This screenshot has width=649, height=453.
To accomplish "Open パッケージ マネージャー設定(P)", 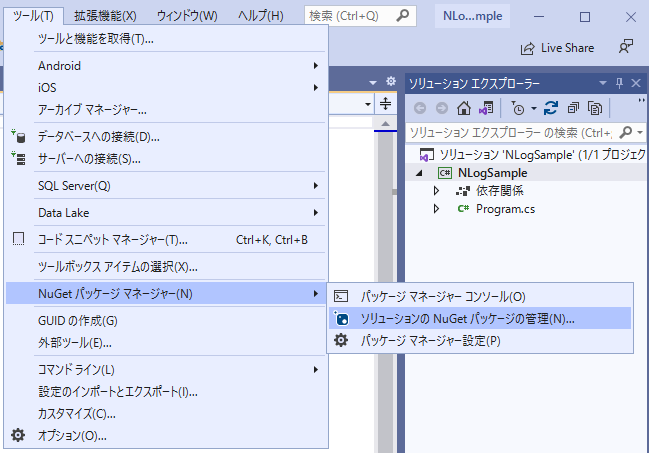I will pos(480,340).
